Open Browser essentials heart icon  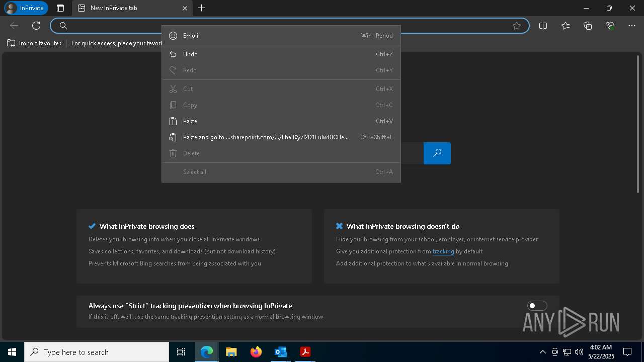[610, 26]
